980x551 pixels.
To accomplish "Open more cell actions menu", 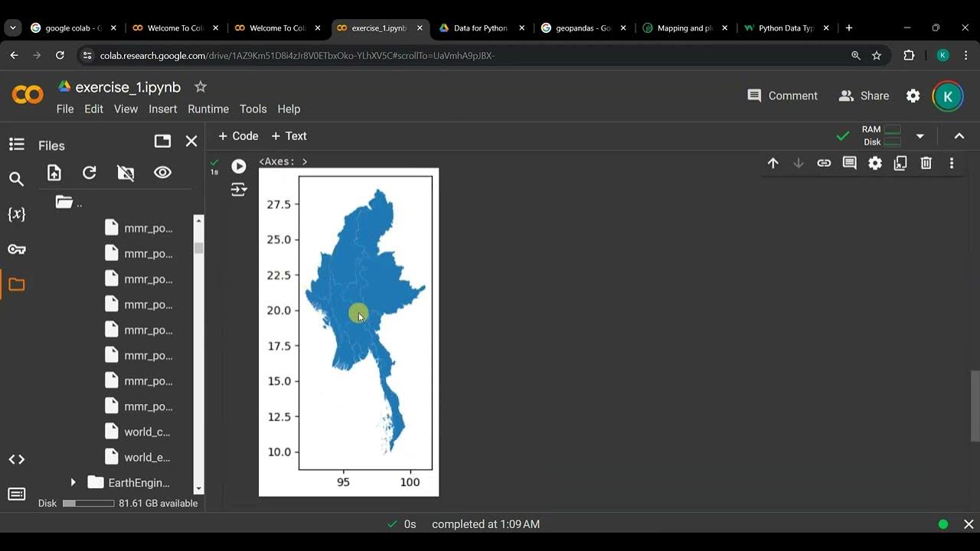I will coord(952,163).
